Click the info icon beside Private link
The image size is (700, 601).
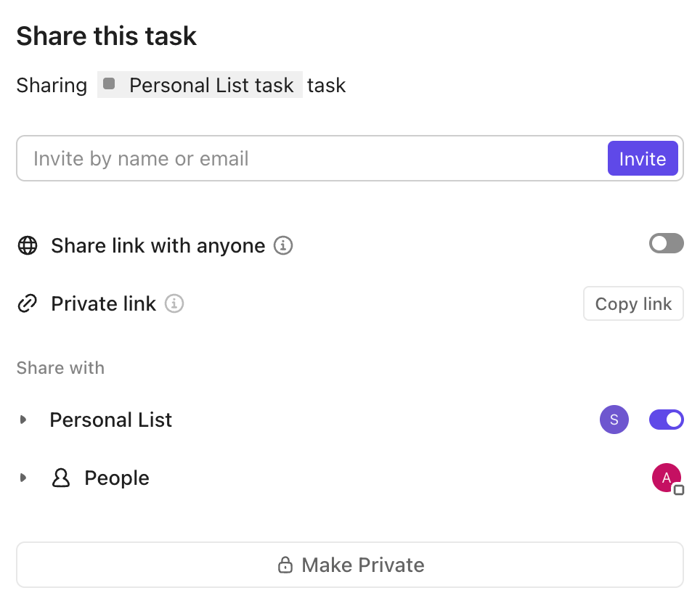(x=174, y=304)
